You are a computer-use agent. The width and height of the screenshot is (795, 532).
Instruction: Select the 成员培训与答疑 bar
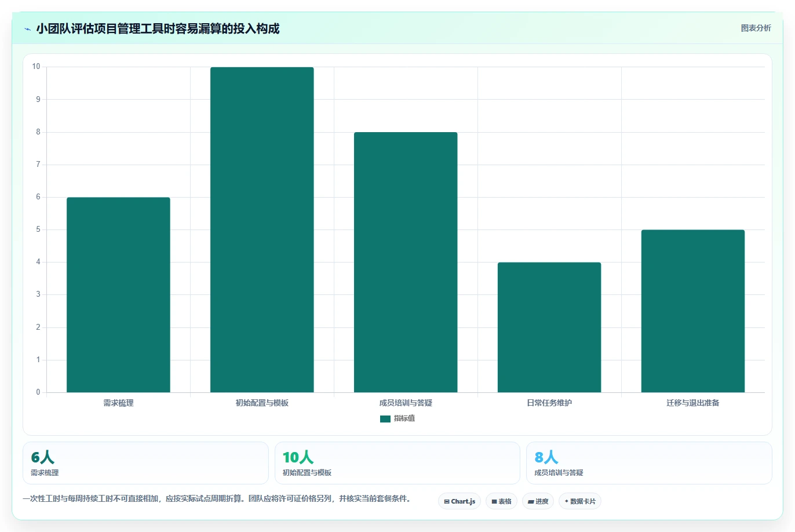tap(406, 263)
